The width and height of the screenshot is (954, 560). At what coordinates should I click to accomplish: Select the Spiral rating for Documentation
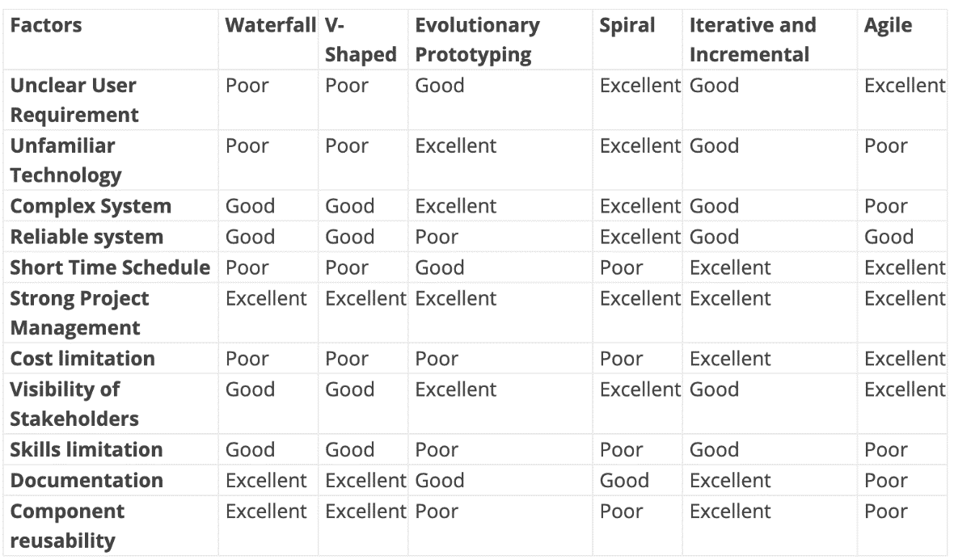624,480
